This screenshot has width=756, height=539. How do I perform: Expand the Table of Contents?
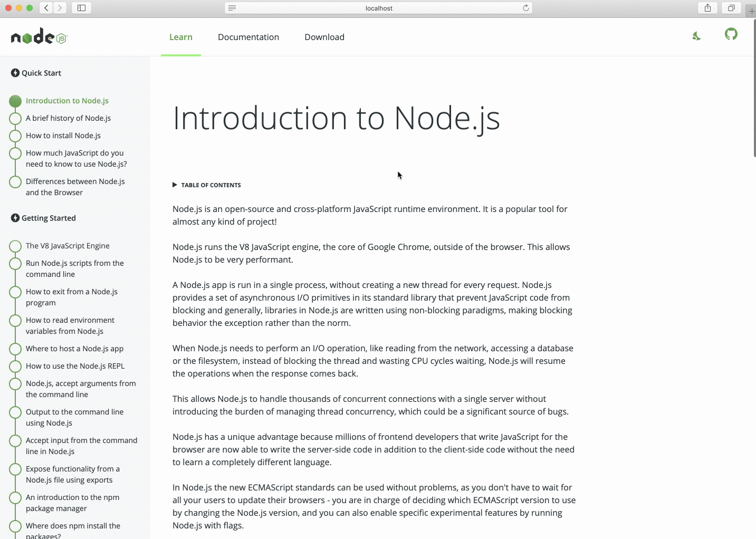[207, 185]
